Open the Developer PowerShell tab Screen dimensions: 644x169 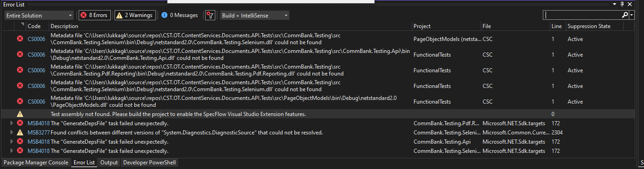(149, 163)
